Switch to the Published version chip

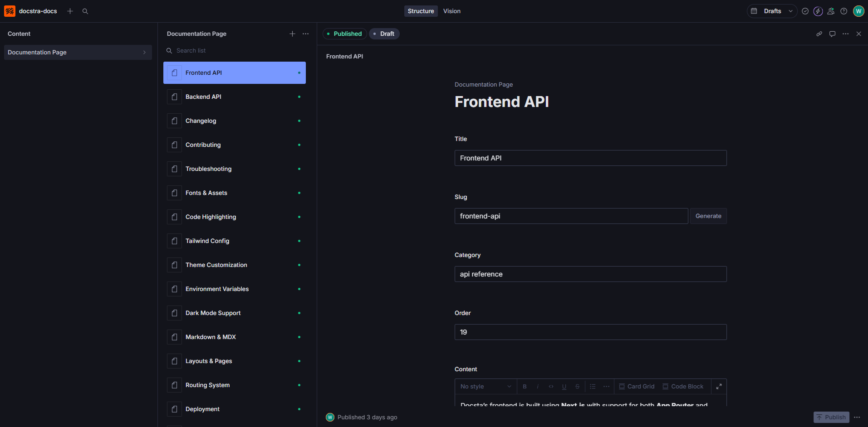(x=344, y=34)
